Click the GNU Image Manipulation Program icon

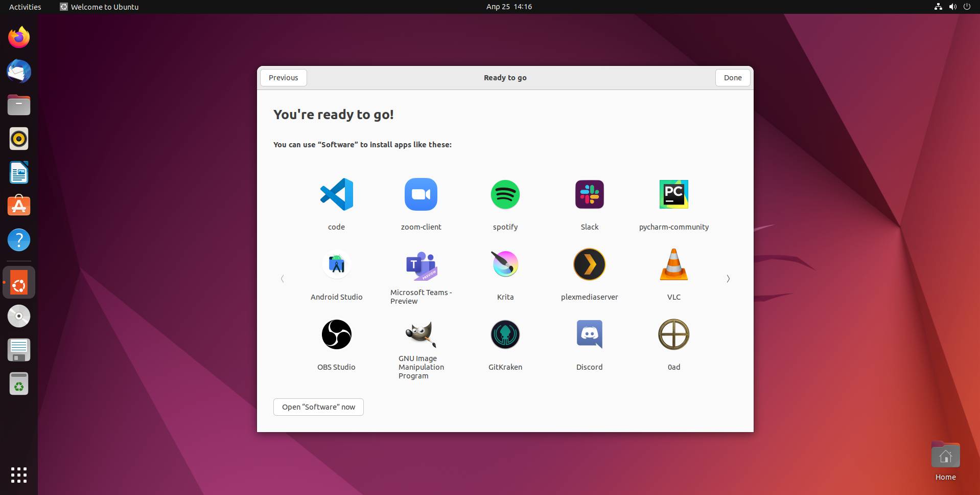(x=421, y=334)
